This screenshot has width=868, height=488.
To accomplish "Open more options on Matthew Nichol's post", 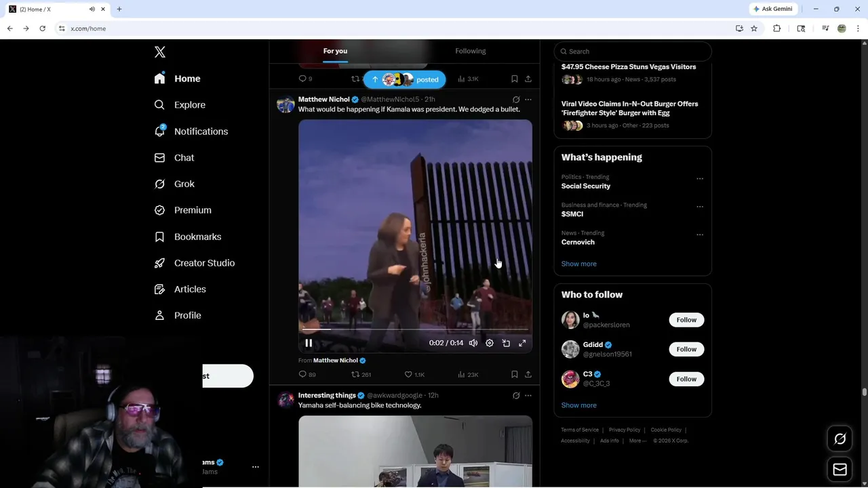I will [x=528, y=100].
